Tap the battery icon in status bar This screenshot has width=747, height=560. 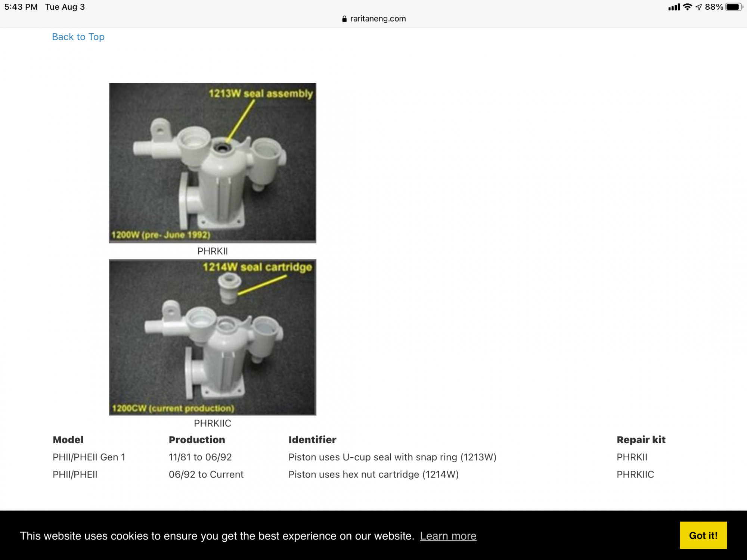pos(734,7)
